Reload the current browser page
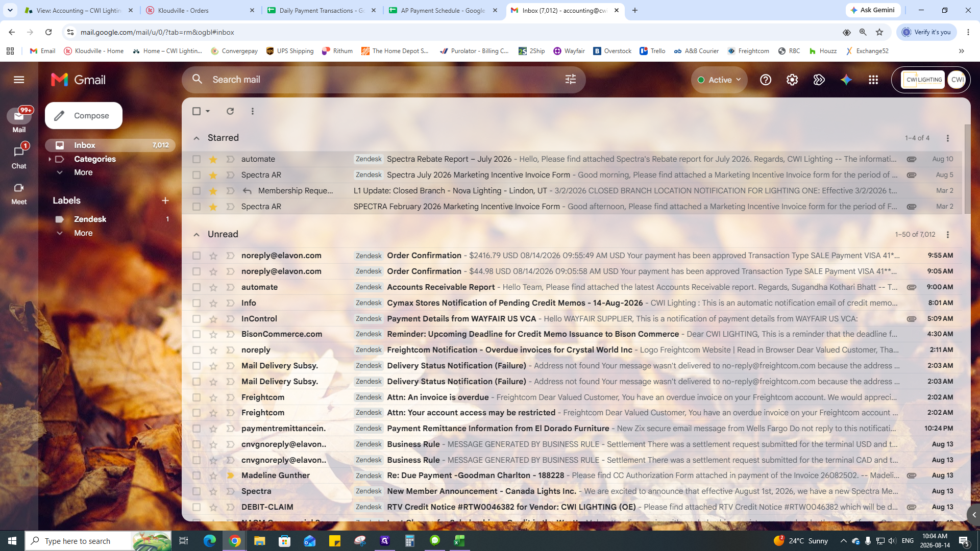980x551 pixels. click(48, 32)
